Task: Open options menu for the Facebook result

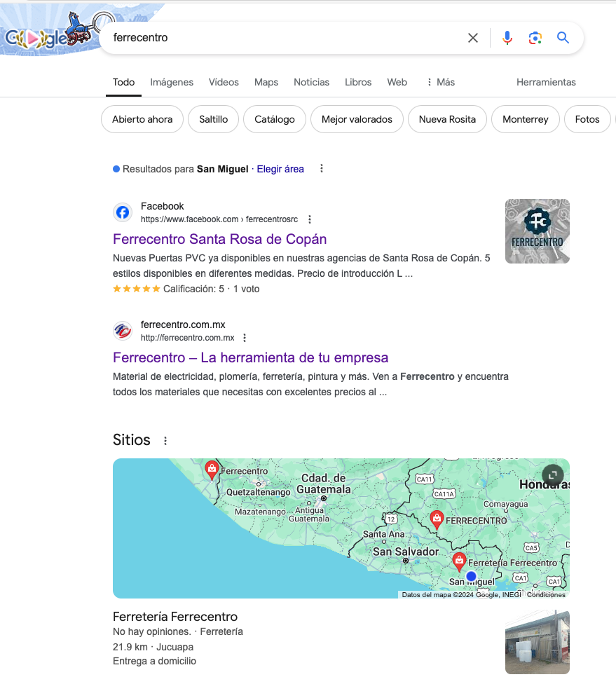Action: pos(310,219)
